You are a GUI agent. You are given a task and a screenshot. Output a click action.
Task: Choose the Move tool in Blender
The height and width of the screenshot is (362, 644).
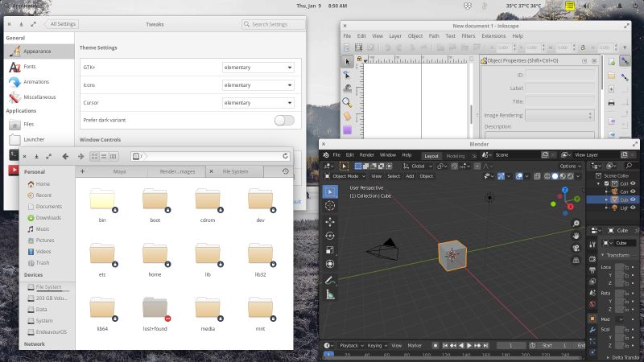coord(330,221)
